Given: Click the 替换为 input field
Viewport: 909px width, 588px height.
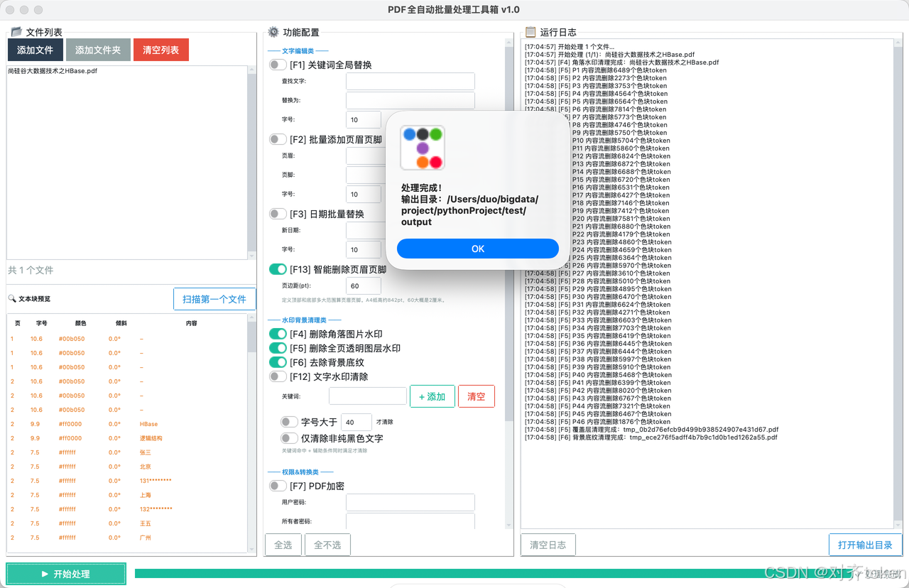Looking at the screenshot, I should coord(410,100).
